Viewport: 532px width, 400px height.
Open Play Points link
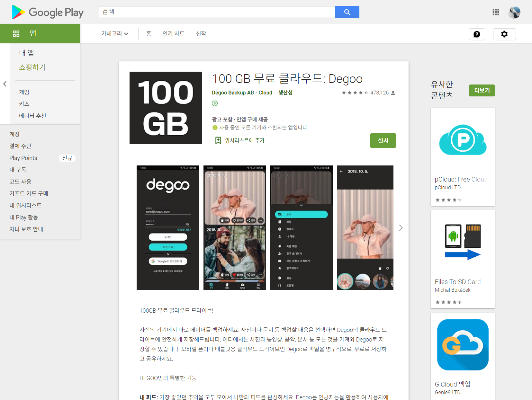pyautogui.click(x=23, y=158)
